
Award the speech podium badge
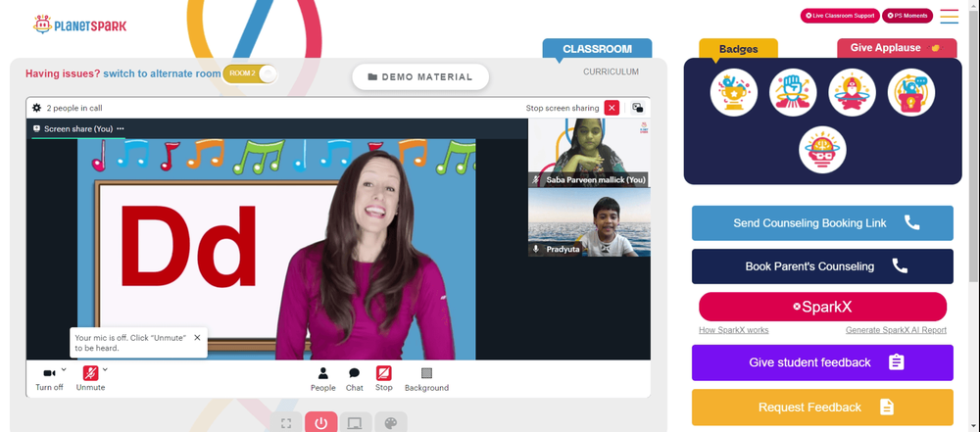[911, 92]
